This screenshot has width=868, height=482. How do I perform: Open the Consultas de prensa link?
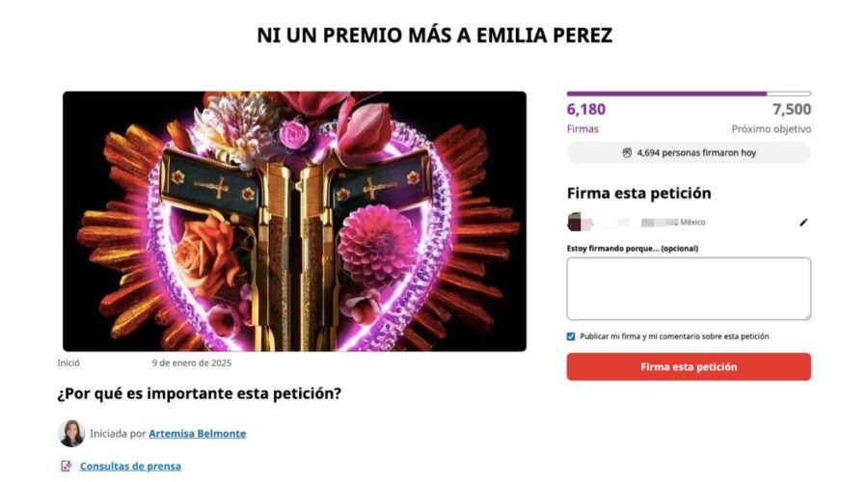point(130,466)
